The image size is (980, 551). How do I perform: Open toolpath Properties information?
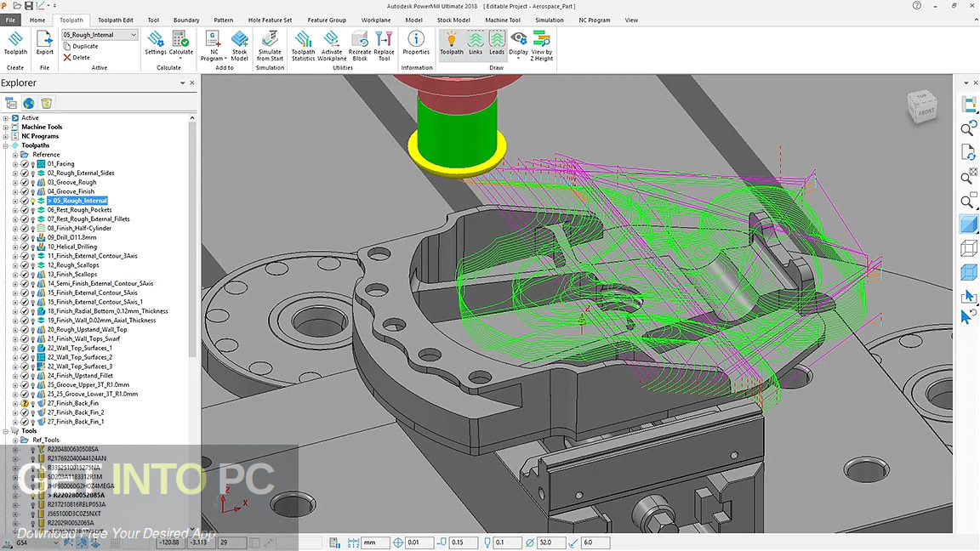coord(416,43)
